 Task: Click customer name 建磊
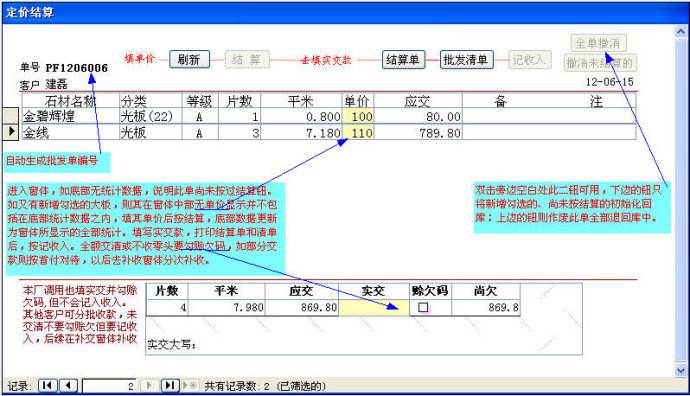pyautogui.click(x=56, y=84)
